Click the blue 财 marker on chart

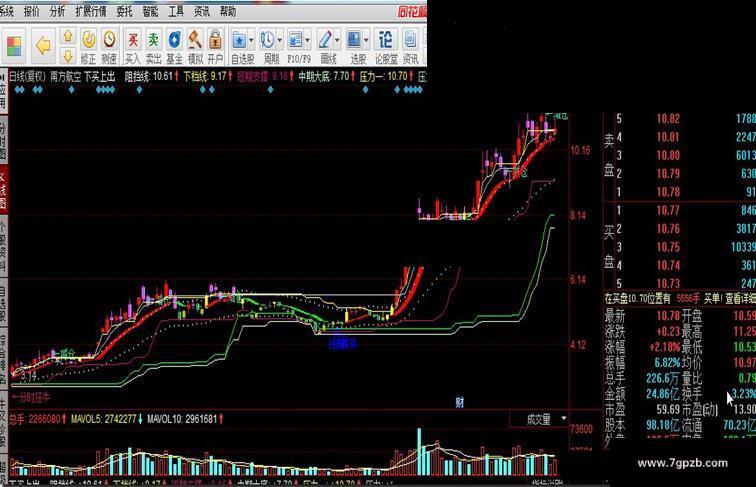pyautogui.click(x=459, y=402)
